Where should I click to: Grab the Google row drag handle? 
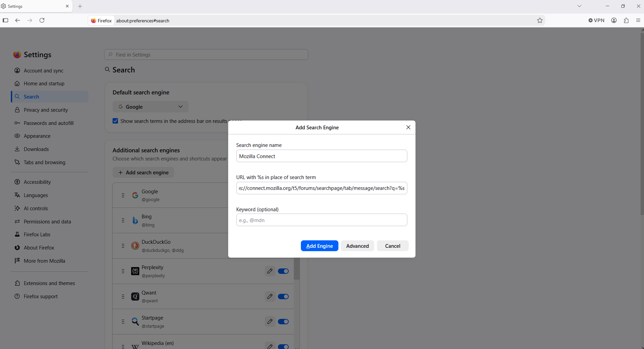coord(123,195)
